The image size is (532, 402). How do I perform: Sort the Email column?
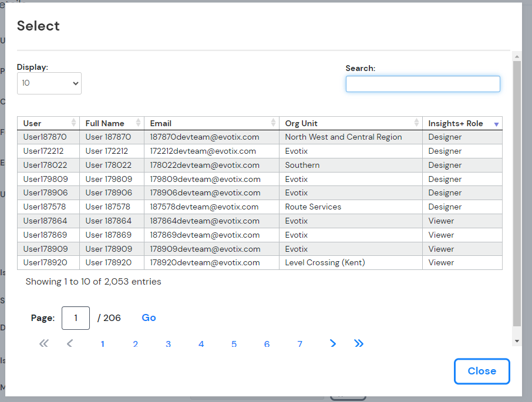273,123
